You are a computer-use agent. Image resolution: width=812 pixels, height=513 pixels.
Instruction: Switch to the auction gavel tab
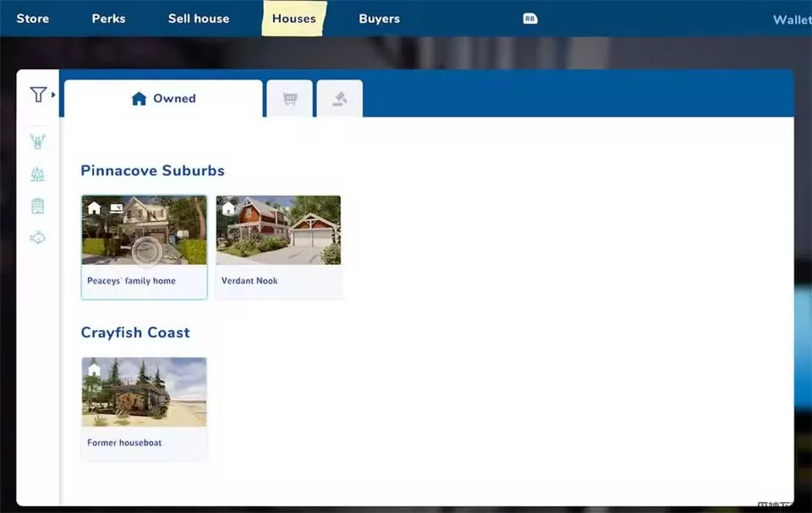pyautogui.click(x=339, y=99)
